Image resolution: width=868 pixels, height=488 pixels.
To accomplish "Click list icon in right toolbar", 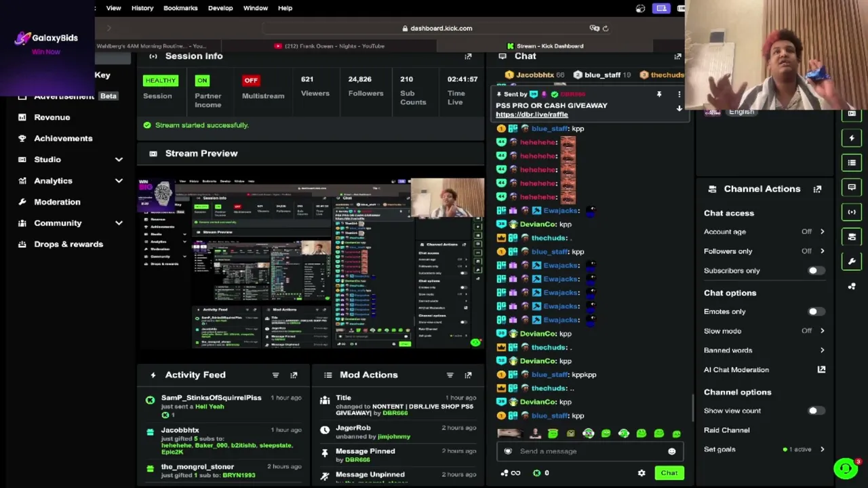I will tap(852, 163).
